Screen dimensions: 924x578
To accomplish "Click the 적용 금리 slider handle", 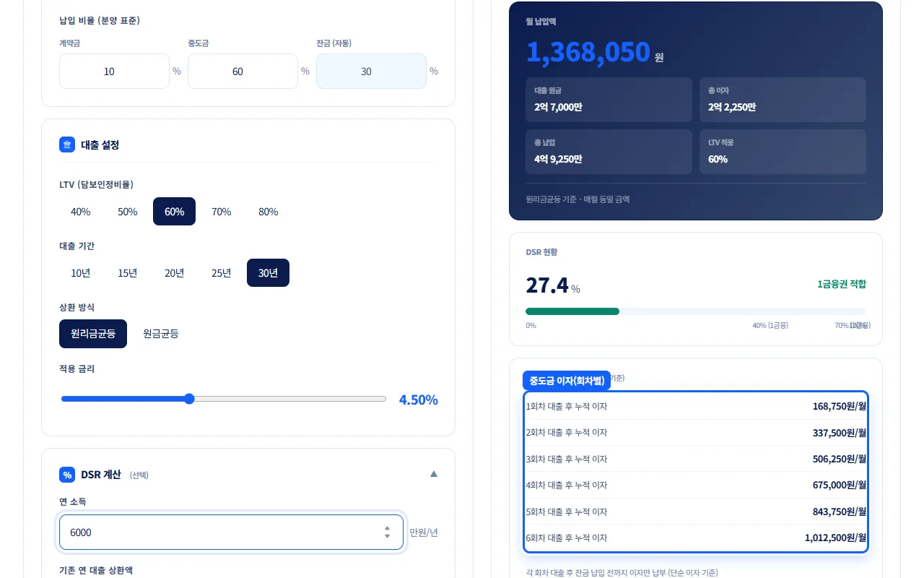I will (x=189, y=399).
